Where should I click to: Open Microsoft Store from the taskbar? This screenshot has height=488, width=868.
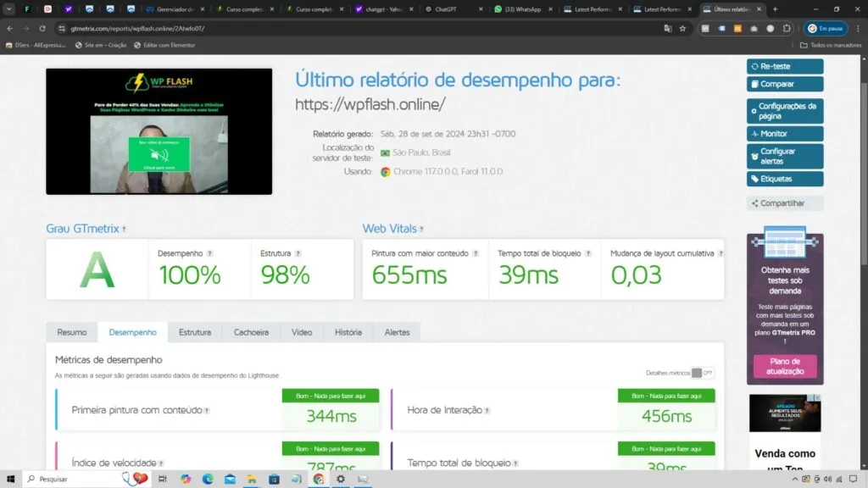click(274, 479)
